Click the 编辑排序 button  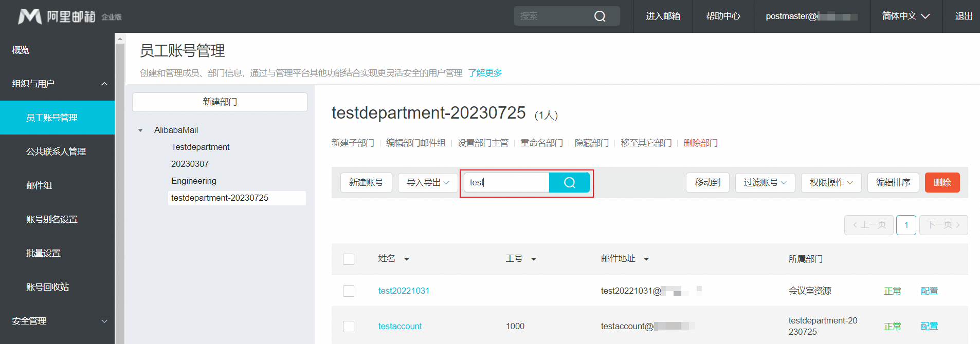[893, 183]
